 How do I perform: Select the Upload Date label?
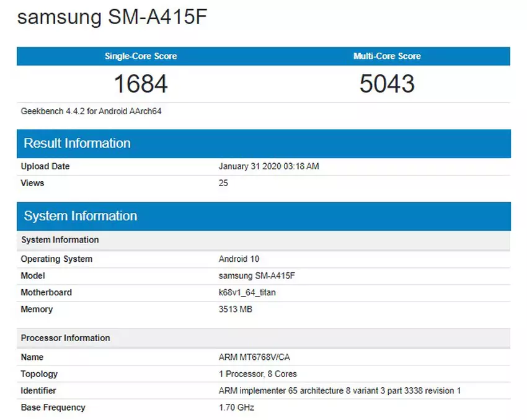pyautogui.click(x=45, y=166)
